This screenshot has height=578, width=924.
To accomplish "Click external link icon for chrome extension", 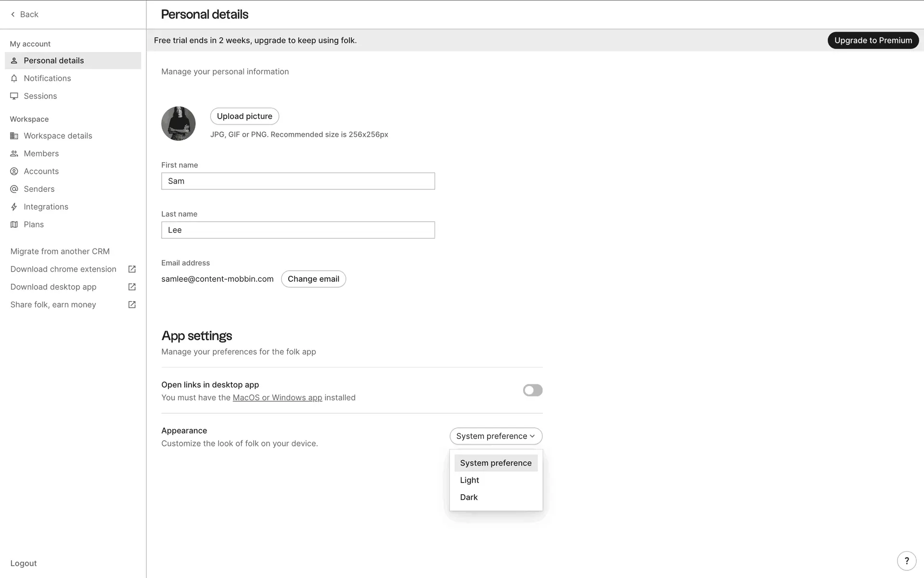I will (x=132, y=269).
